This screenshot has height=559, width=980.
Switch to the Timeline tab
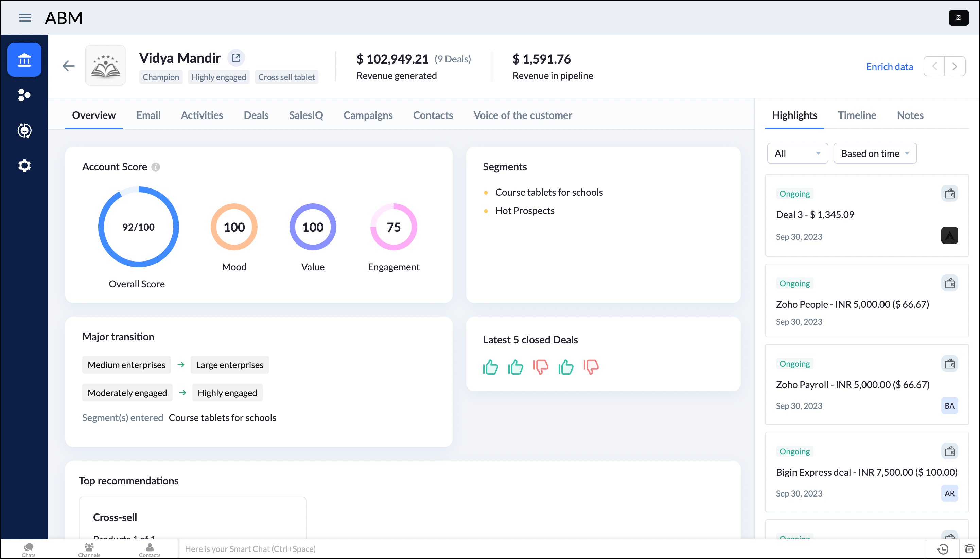point(857,115)
